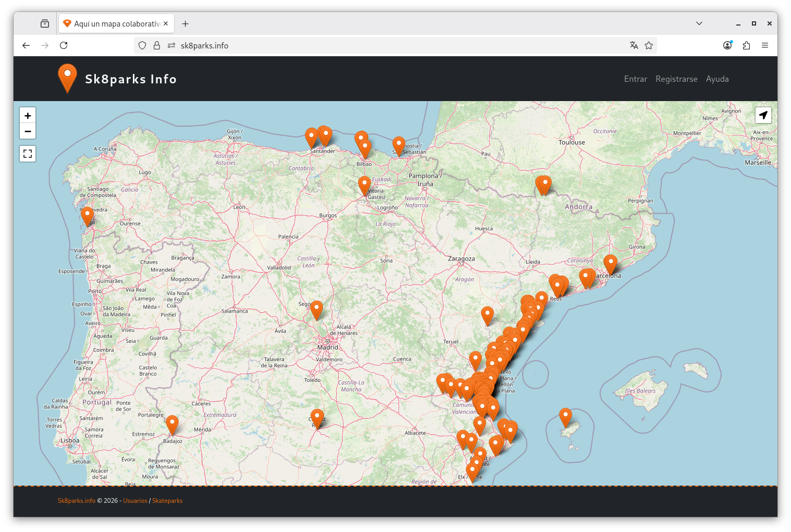Open the browser extensions menu

(746, 45)
